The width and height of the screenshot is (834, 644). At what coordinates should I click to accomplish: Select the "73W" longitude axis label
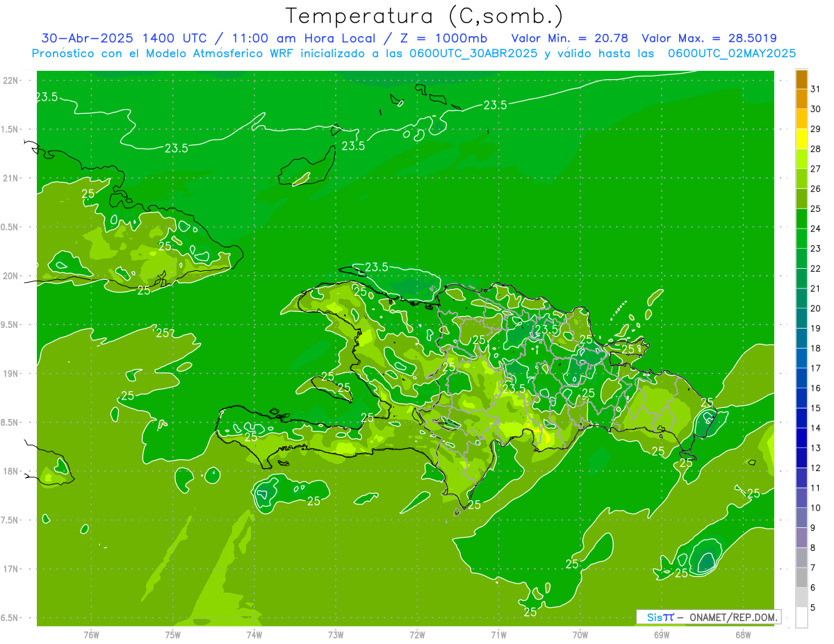(x=336, y=635)
